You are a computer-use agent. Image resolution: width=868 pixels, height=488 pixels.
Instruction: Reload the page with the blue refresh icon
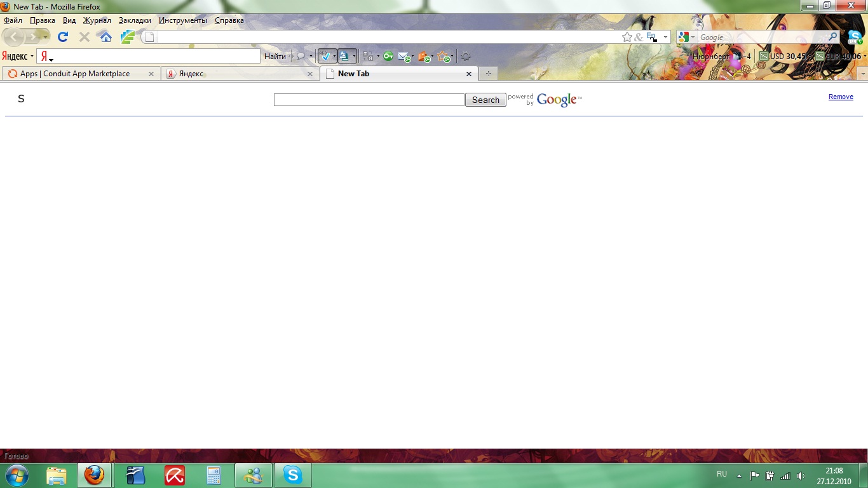coord(62,37)
